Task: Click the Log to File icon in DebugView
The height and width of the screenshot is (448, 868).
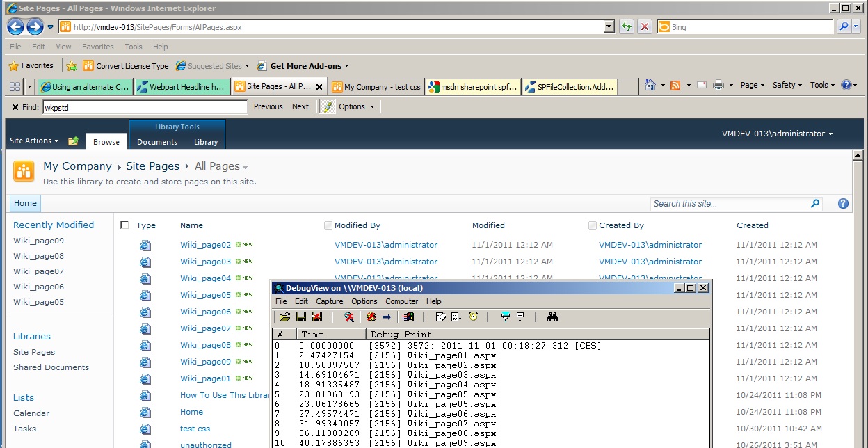Action: 317,317
